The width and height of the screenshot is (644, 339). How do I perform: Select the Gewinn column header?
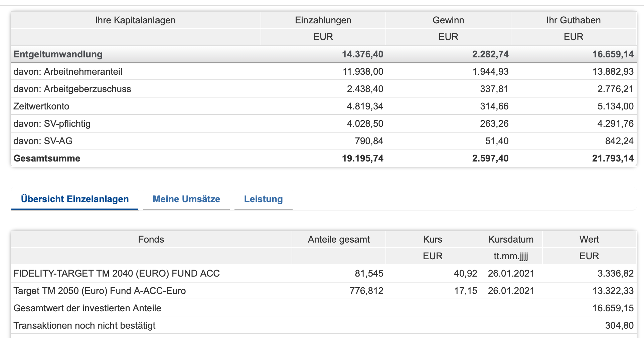[448, 20]
